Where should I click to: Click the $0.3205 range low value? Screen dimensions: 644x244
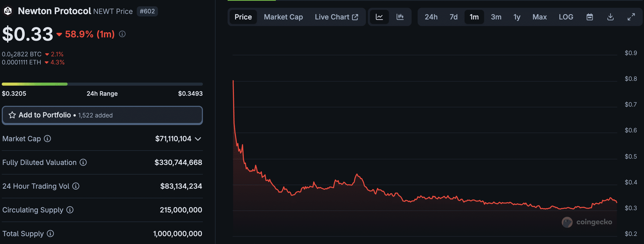14,93
